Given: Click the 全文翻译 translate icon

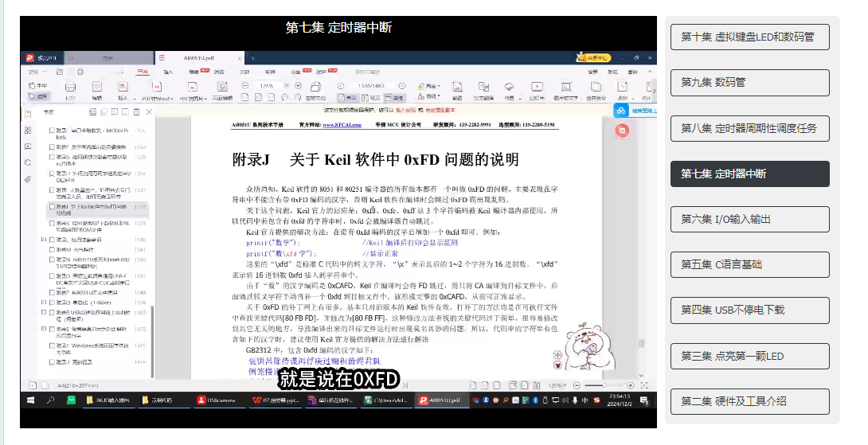Looking at the screenshot, I should coord(483,87).
